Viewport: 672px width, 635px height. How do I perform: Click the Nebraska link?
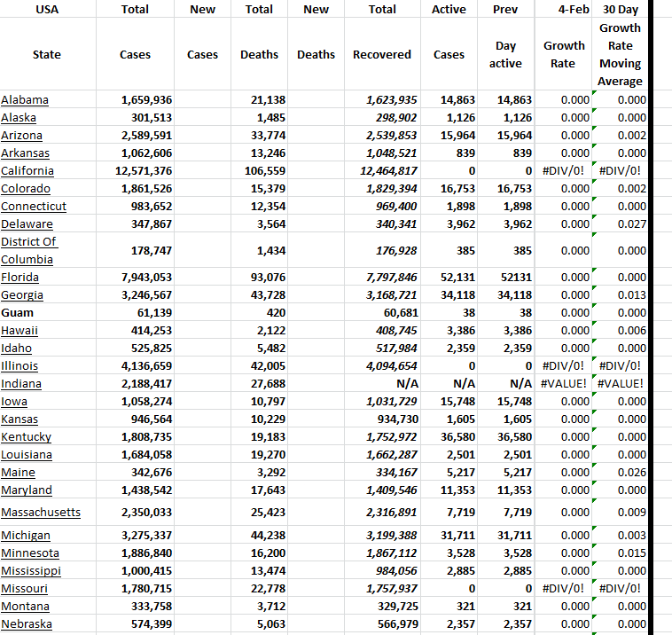tap(27, 623)
